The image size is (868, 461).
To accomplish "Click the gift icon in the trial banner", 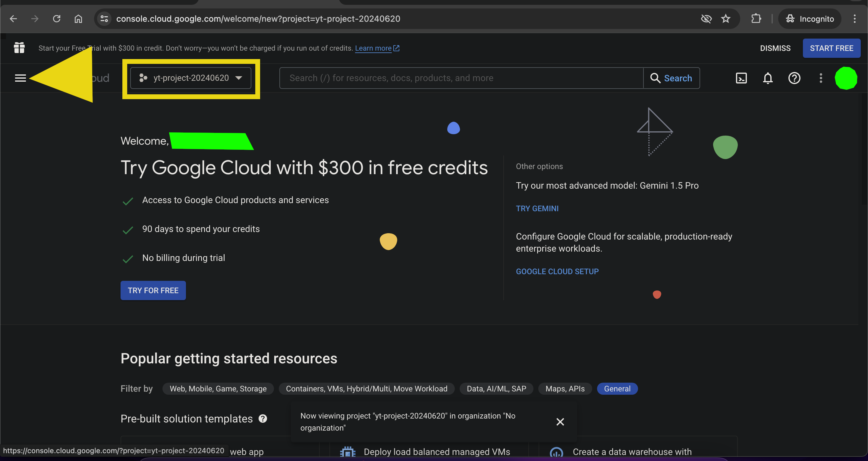I will click(x=19, y=48).
